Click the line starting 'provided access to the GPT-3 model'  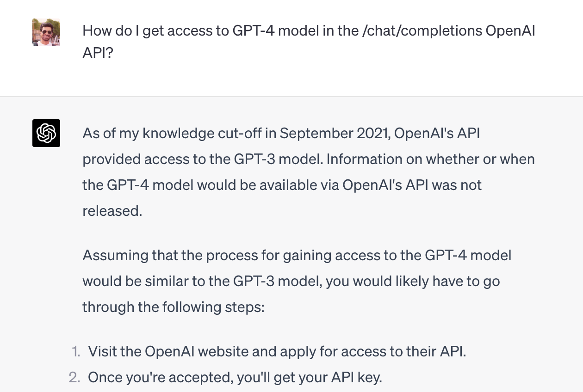click(309, 159)
